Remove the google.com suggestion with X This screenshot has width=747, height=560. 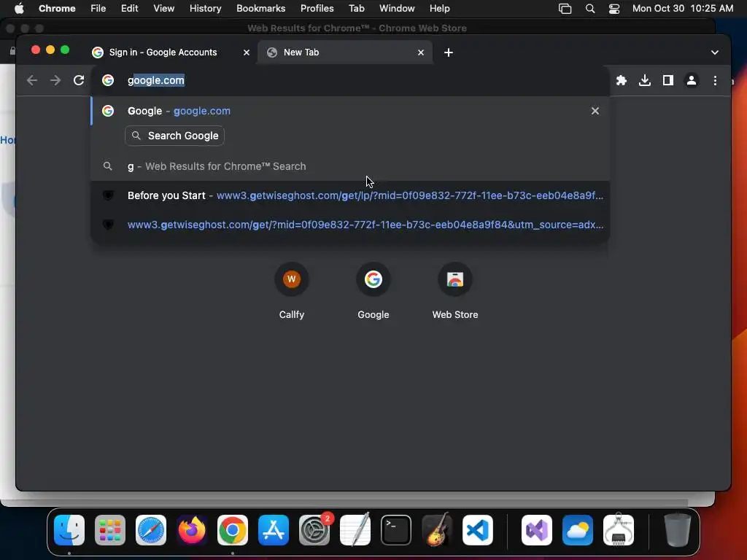[x=595, y=111]
